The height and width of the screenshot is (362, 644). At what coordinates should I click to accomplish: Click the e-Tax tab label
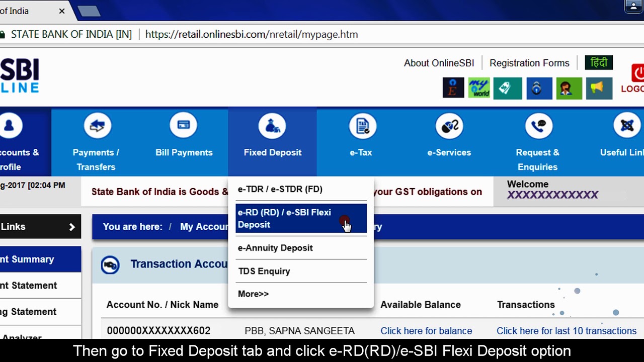(361, 152)
